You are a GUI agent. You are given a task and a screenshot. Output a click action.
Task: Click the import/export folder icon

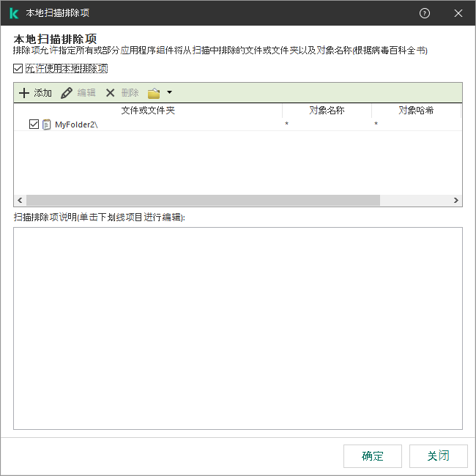(x=154, y=93)
